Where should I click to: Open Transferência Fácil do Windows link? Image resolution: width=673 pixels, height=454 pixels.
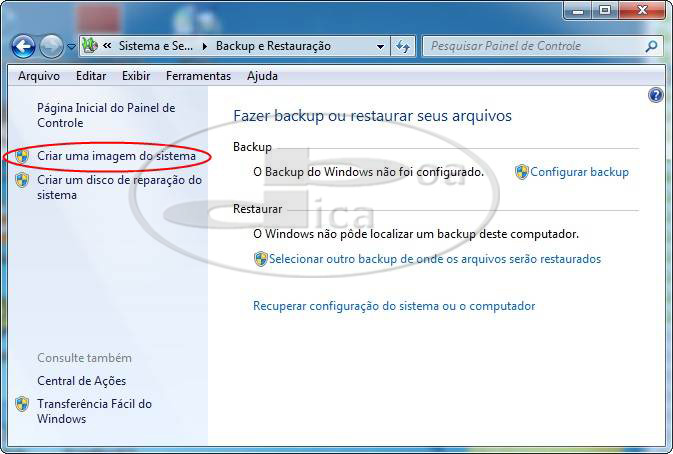(94, 411)
